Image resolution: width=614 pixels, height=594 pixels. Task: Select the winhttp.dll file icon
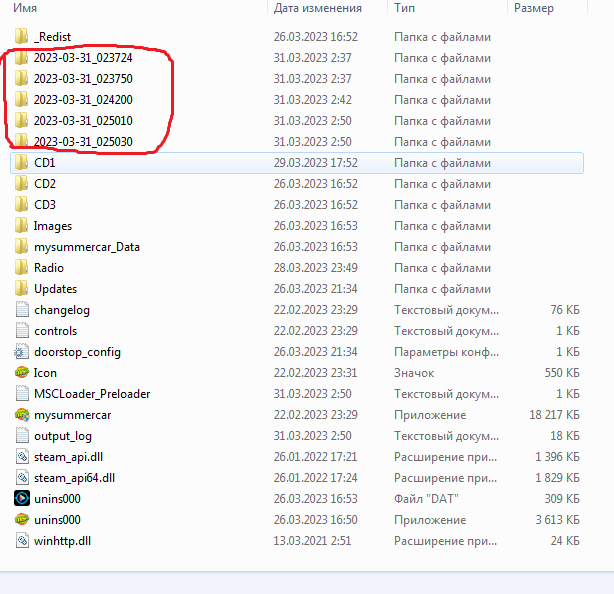point(22,541)
